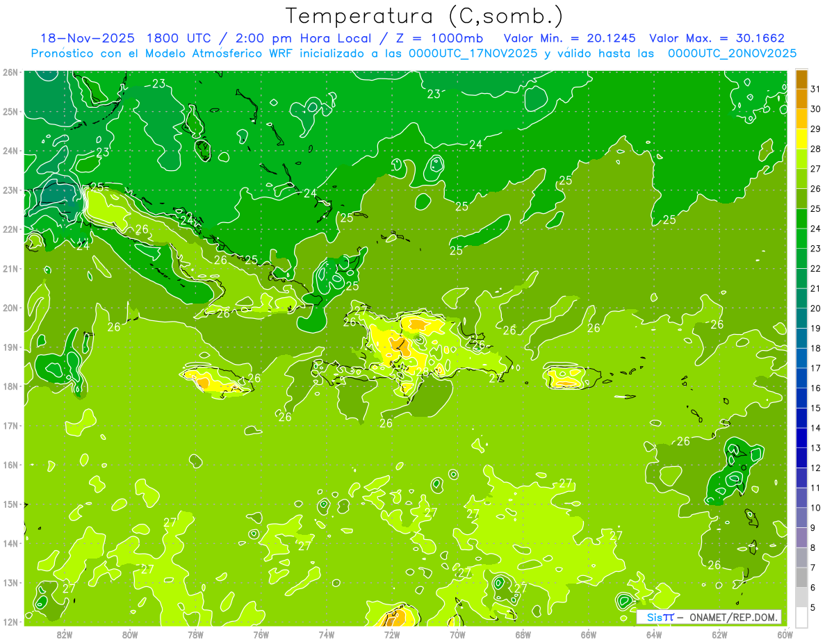This screenshot has height=644, width=834.
Task: Click the '62W' longitude label
Action: [719, 634]
